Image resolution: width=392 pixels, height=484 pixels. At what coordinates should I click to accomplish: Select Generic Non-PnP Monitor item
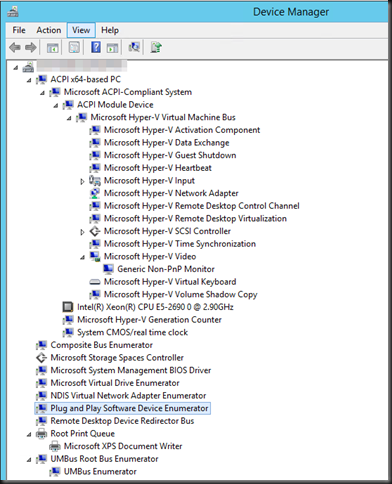click(166, 269)
